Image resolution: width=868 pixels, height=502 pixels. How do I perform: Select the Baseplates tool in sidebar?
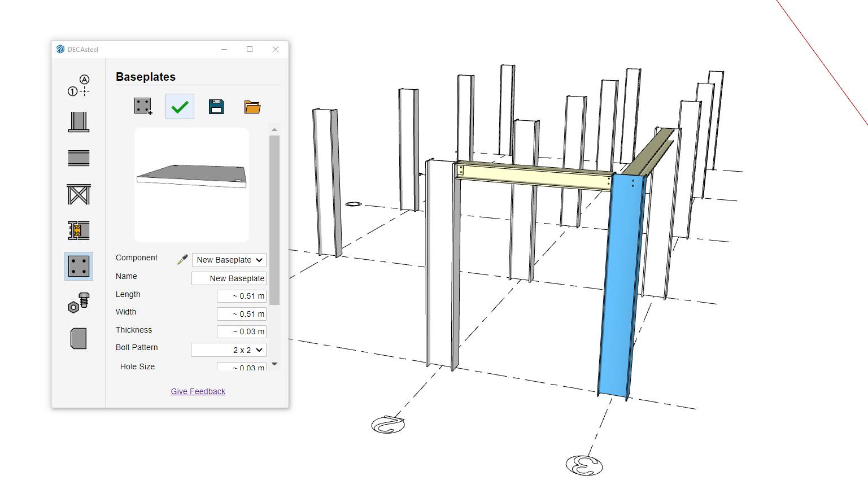tap(78, 266)
